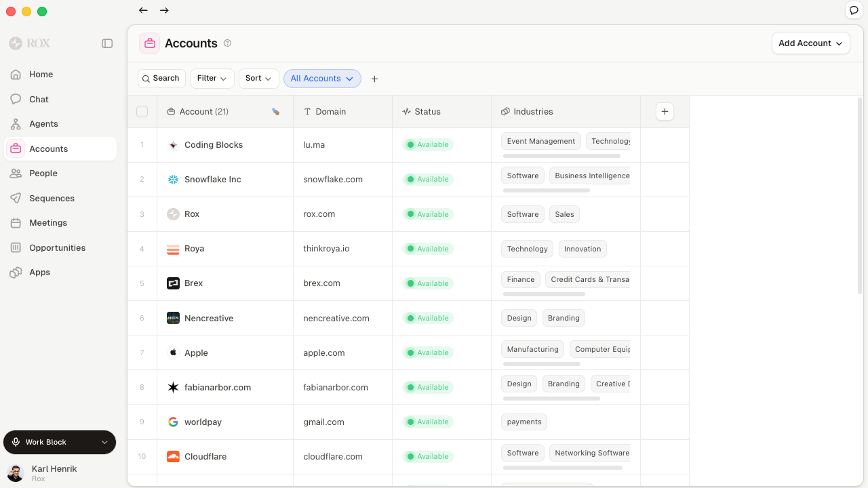Click the payments tag for worldpay
Viewport: 868px width, 488px height.
524,422
